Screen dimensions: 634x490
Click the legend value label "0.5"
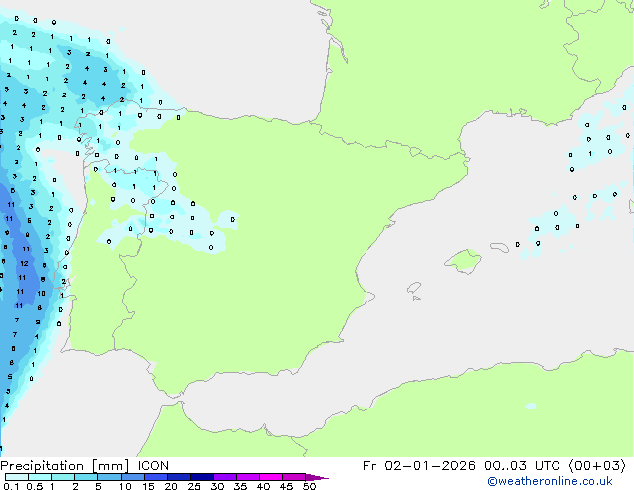[34, 486]
